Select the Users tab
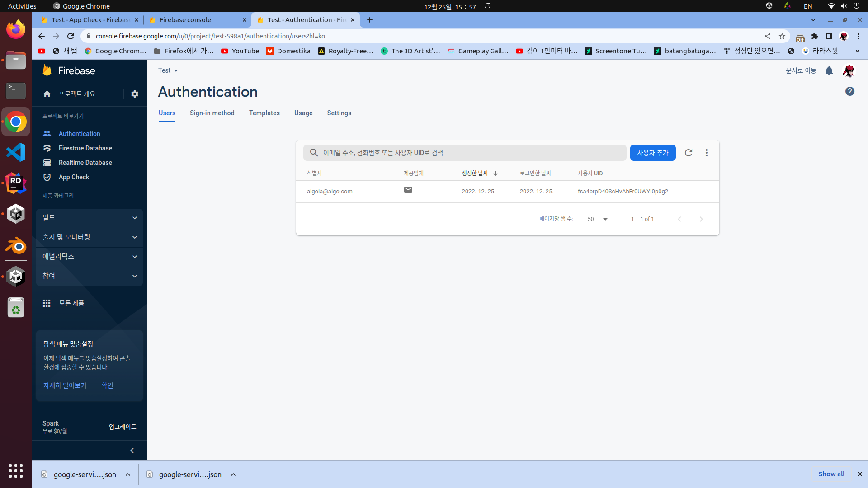This screenshot has width=868, height=488. click(167, 113)
